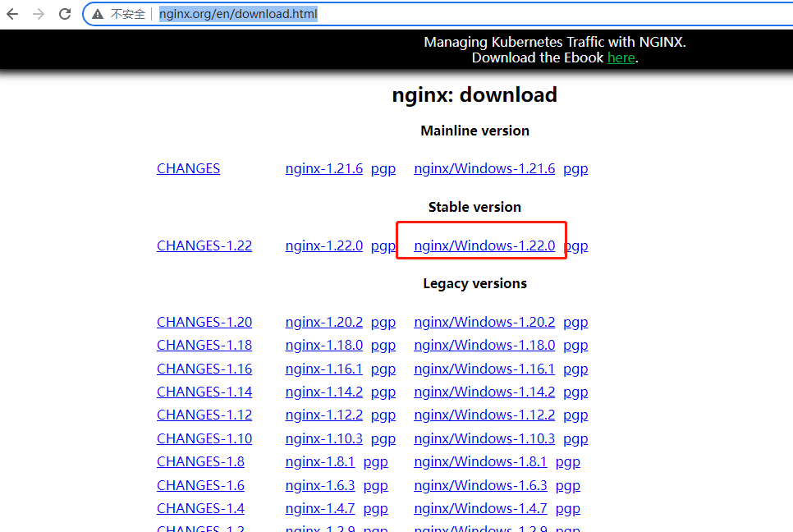Open CHANGES-1.4 link
793x532 pixels.
click(200, 508)
